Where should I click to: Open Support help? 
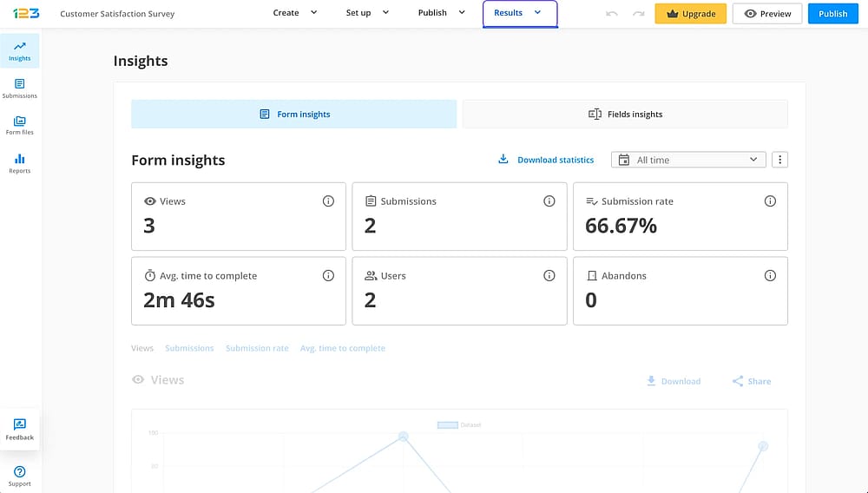click(x=20, y=476)
